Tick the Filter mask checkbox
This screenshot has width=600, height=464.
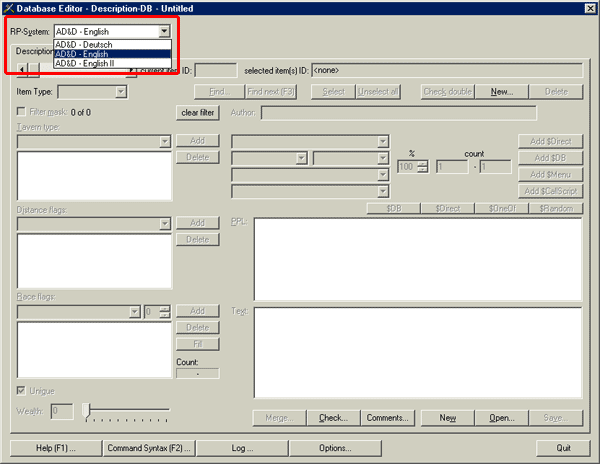coord(22,112)
